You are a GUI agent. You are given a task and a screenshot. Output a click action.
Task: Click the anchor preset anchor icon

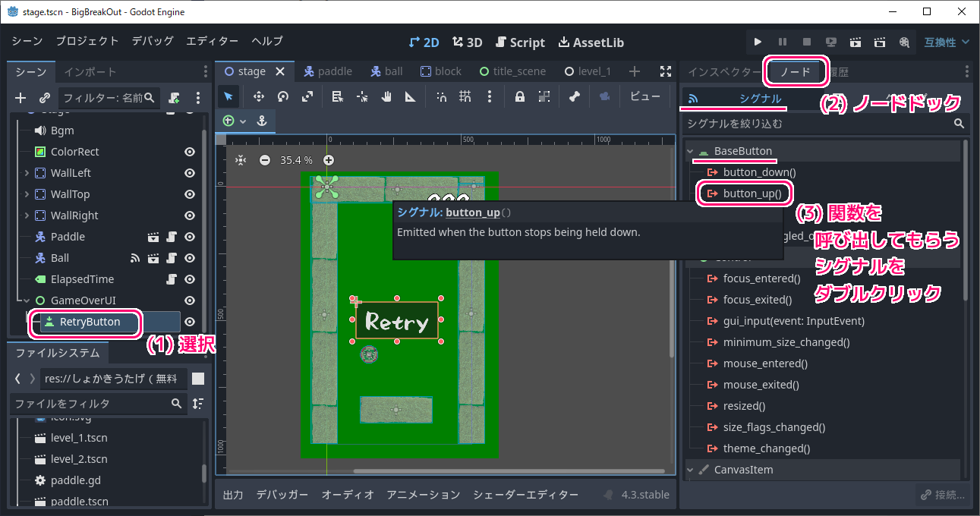tap(262, 121)
